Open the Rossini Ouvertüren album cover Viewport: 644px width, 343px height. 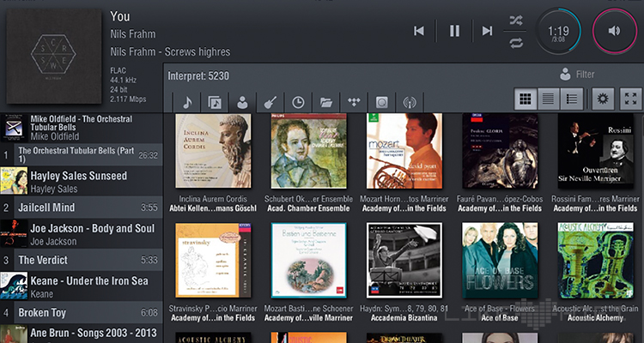596,151
